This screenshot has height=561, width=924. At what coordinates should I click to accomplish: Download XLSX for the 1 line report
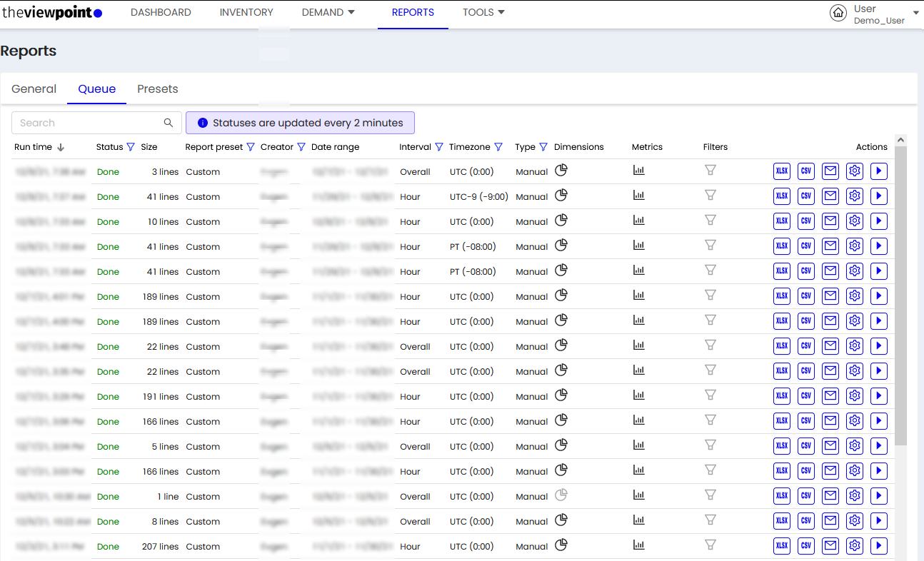pyautogui.click(x=782, y=496)
